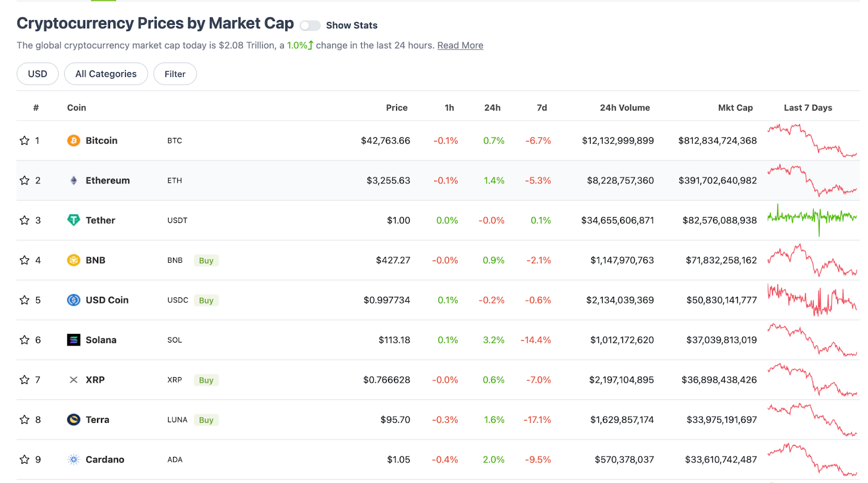
Task: Click Buy button for XRP
Action: (206, 380)
